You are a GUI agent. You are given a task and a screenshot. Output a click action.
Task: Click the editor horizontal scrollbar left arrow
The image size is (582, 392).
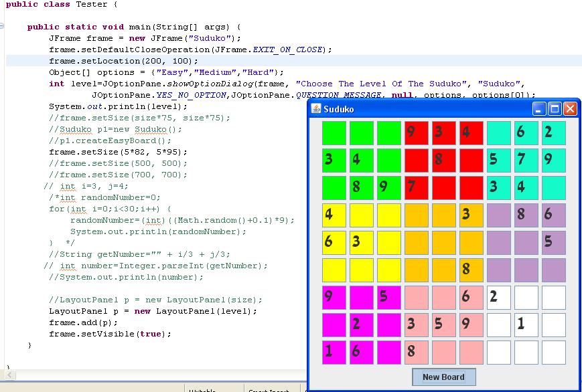click(x=9, y=375)
